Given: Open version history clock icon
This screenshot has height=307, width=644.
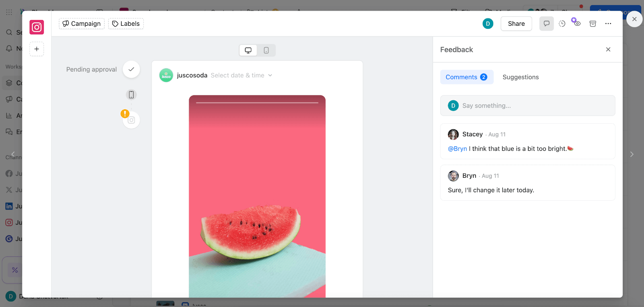Looking at the screenshot, I should 562,24.
